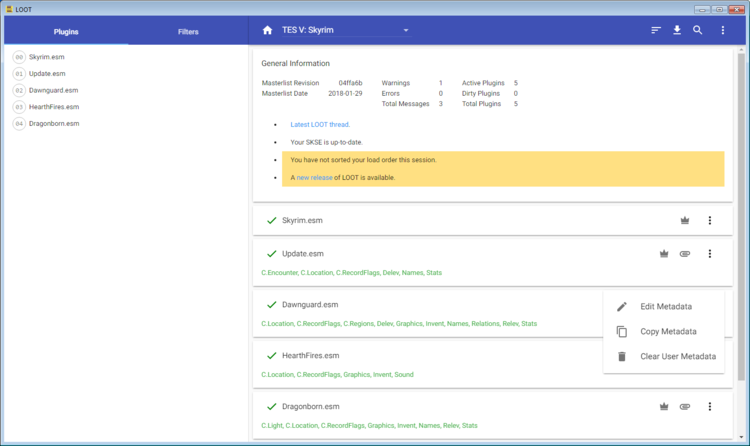
Task: Click the HearthFires.esm card title
Action: coord(310,356)
